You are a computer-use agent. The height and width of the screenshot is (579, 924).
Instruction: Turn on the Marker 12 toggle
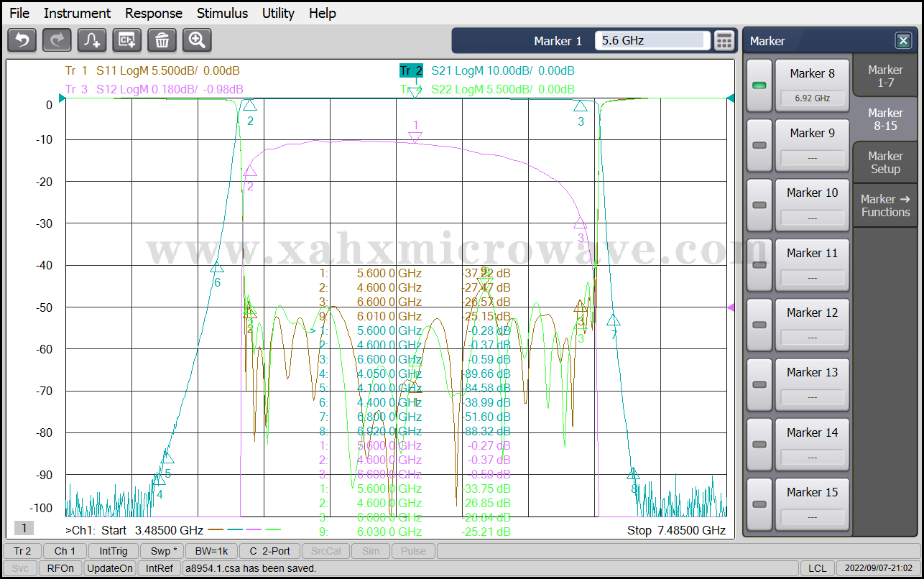click(x=759, y=325)
